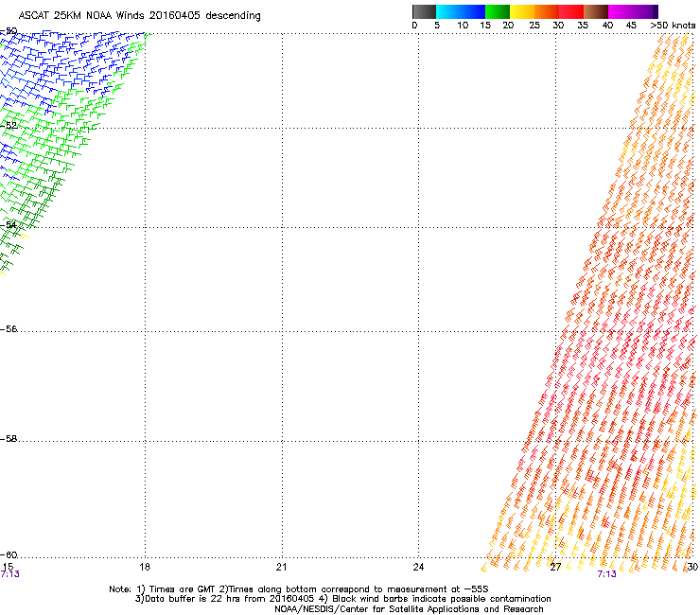Click the "NOAA/NESDIS/Center for Satellite Applications and Research" credit
This screenshot has height=615, width=700.
[x=409, y=609]
